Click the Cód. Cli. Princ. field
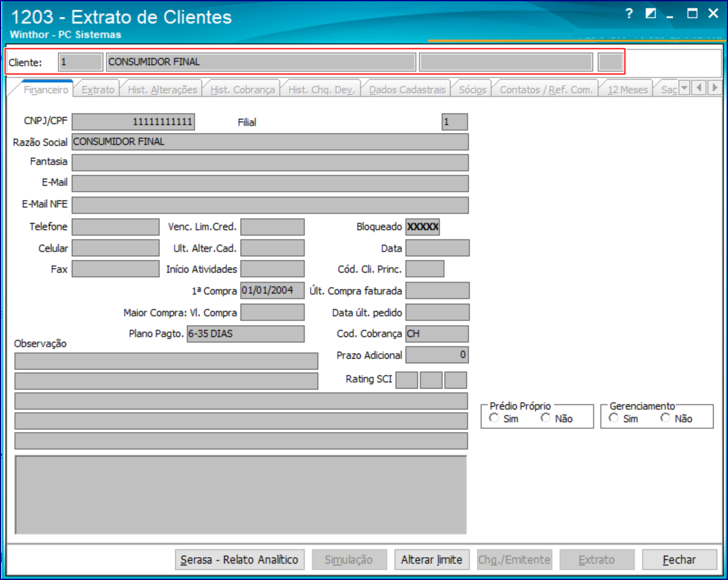 click(424, 269)
